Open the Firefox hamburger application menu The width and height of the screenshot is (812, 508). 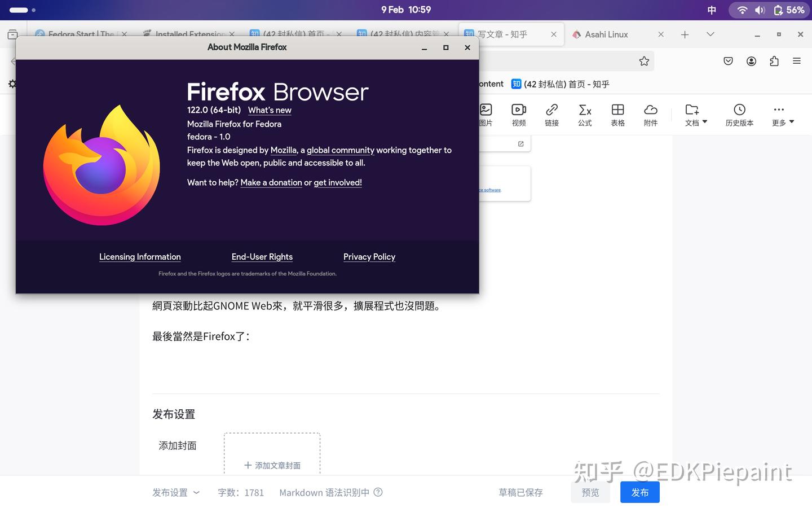pos(797,61)
